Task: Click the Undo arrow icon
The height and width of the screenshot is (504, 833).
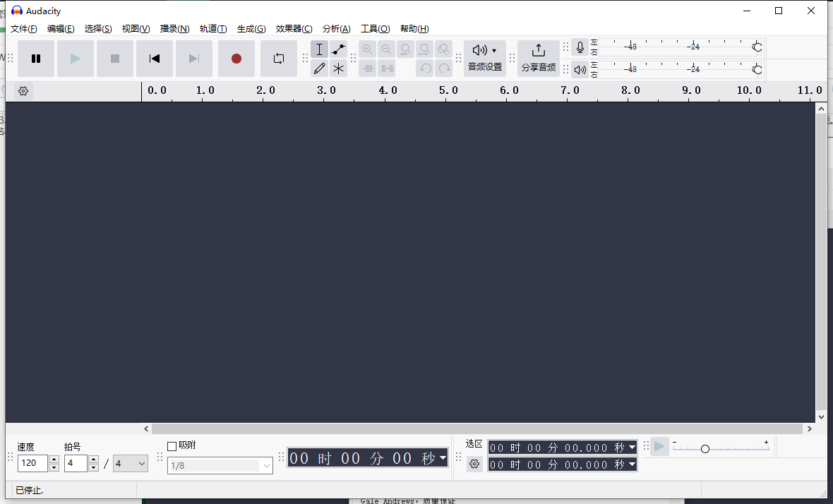Action: pos(425,68)
